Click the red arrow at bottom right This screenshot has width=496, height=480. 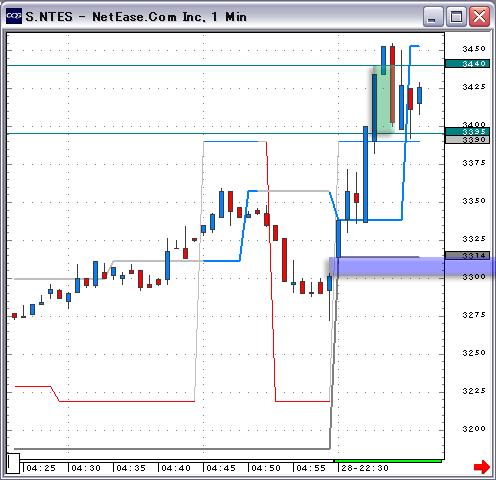click(x=482, y=466)
